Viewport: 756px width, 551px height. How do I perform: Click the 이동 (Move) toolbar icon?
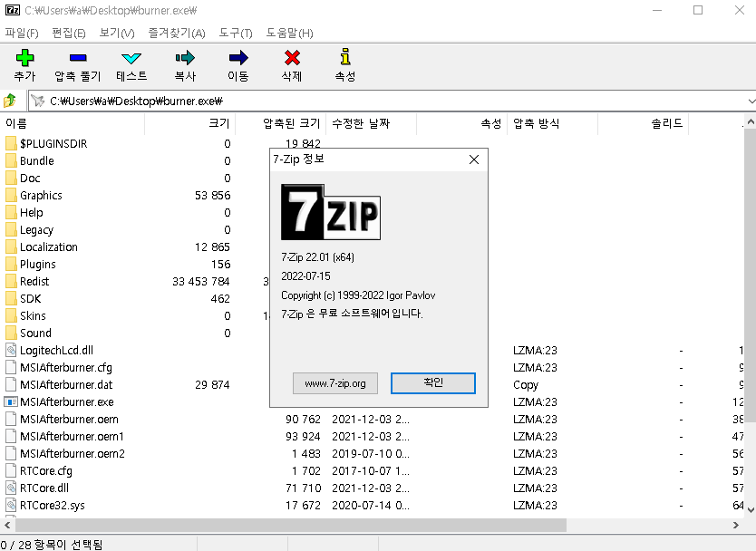238,58
